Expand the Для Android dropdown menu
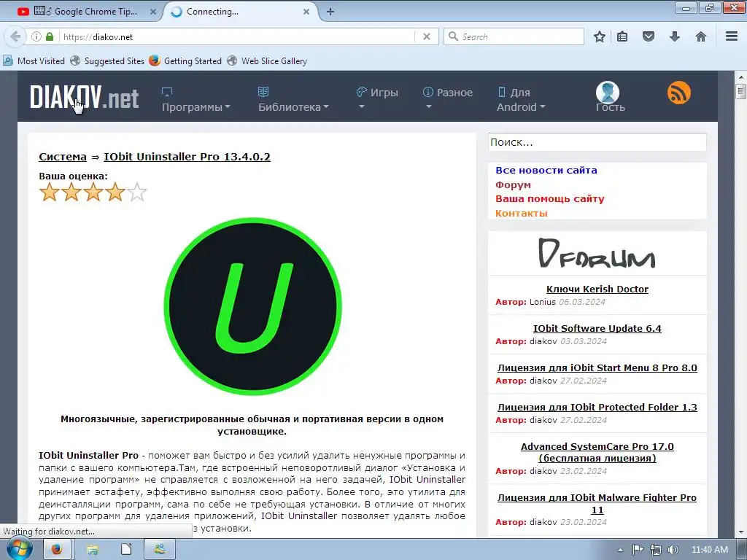The height and width of the screenshot is (560, 747). pyautogui.click(x=521, y=99)
